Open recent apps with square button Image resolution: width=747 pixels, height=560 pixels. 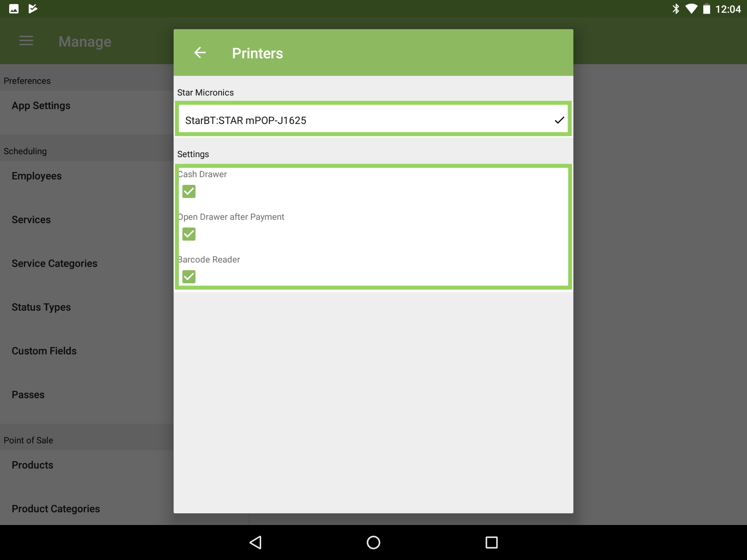(491, 542)
